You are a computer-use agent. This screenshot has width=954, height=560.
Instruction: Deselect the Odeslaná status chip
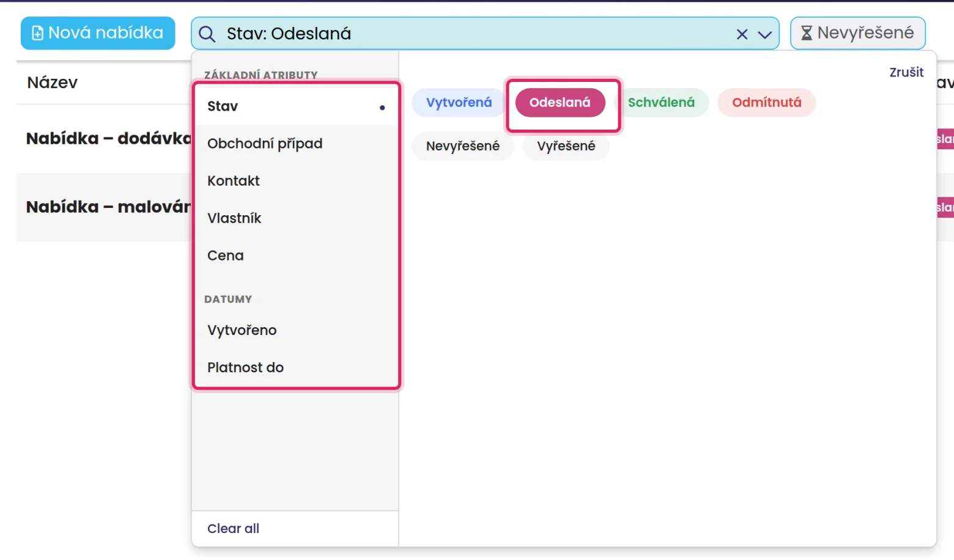pos(560,103)
